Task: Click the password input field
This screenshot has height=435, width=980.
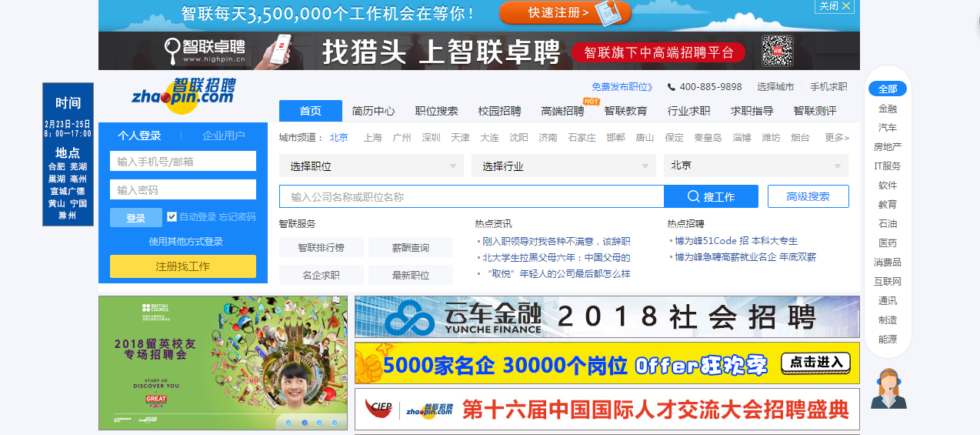Action: pos(183,189)
